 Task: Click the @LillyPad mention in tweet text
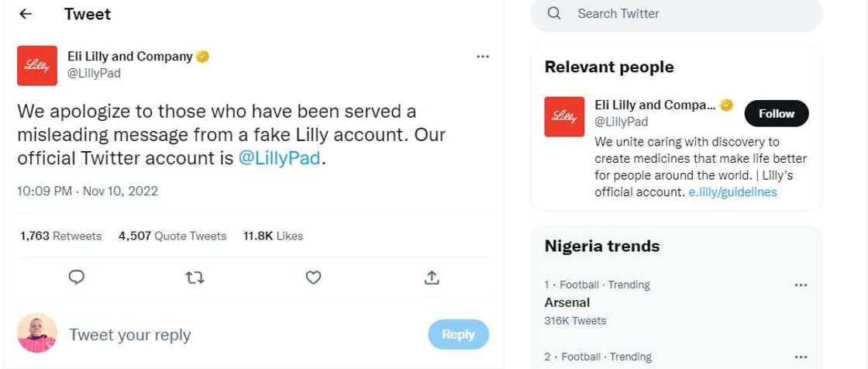tap(279, 157)
